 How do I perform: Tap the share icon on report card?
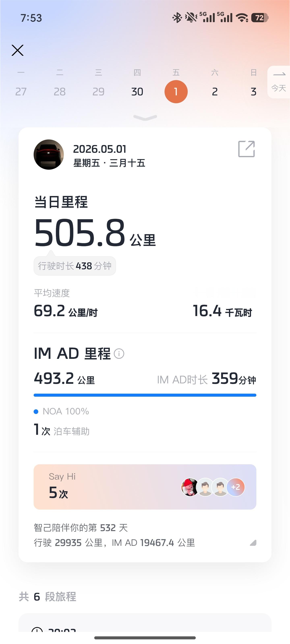click(246, 149)
